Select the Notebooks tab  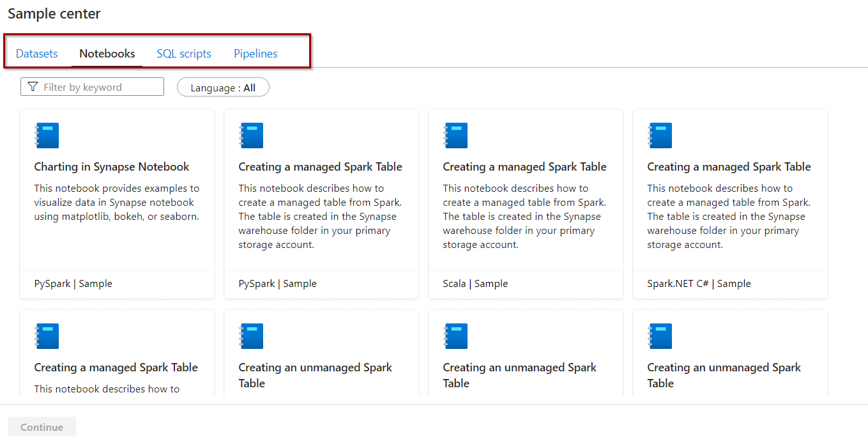(x=107, y=54)
